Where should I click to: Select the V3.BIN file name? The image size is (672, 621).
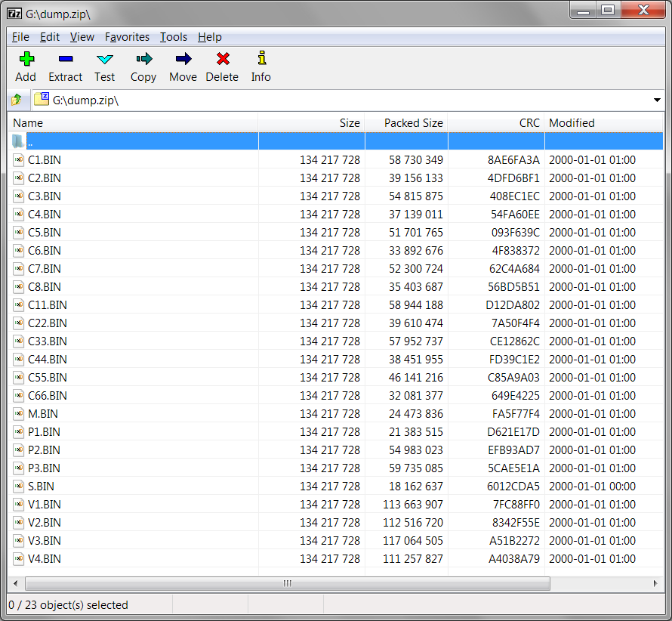point(44,541)
